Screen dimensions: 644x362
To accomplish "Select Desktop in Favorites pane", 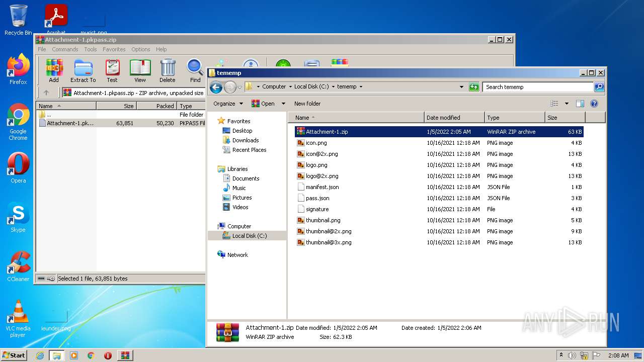I will [x=237, y=131].
